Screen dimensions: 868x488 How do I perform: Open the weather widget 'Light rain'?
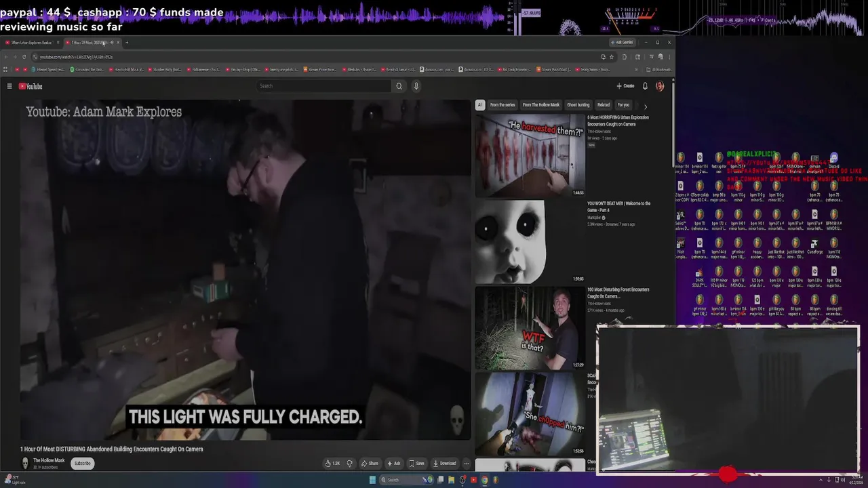click(x=14, y=480)
